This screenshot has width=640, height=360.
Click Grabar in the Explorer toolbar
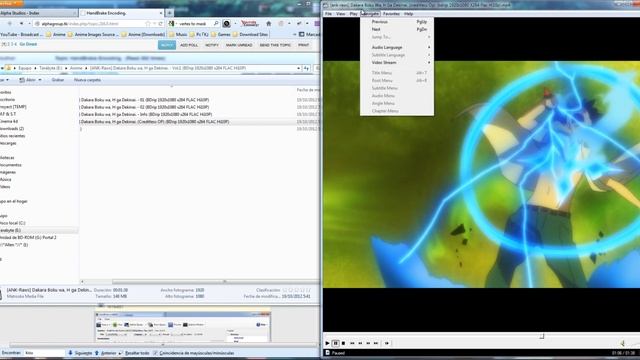[x=58, y=80]
